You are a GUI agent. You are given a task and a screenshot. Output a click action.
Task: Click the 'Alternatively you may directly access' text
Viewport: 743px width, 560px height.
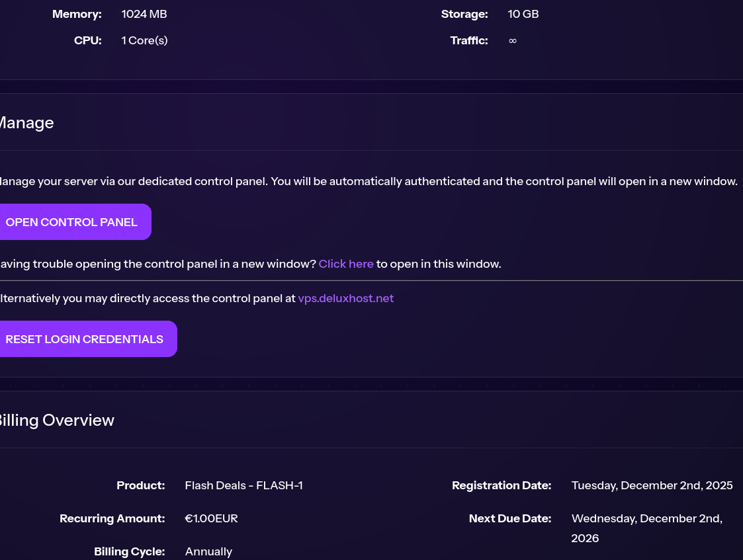[148, 299]
